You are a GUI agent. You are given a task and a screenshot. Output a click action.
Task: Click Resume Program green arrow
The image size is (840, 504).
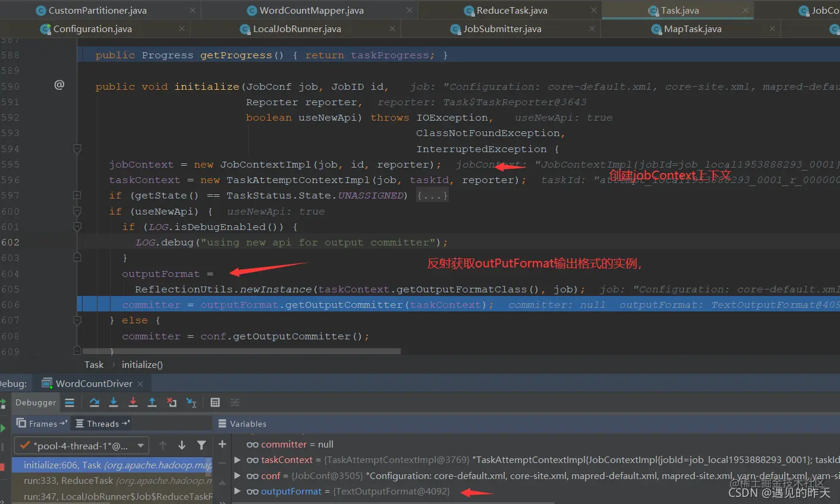click(x=2, y=428)
